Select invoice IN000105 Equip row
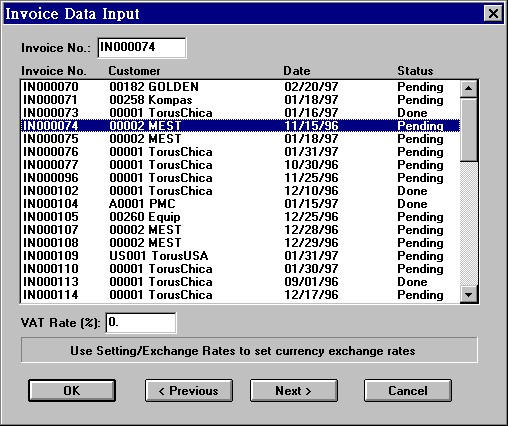Viewport: 508px width, 426px height. (x=240, y=217)
